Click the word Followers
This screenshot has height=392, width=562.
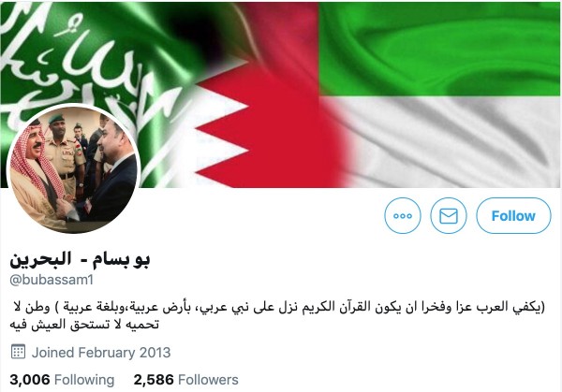click(208, 380)
